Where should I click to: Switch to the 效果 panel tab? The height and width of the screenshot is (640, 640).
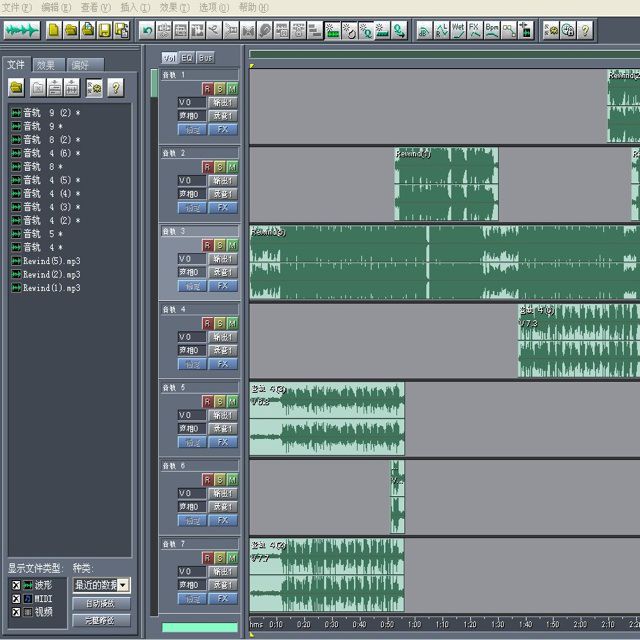click(x=46, y=65)
